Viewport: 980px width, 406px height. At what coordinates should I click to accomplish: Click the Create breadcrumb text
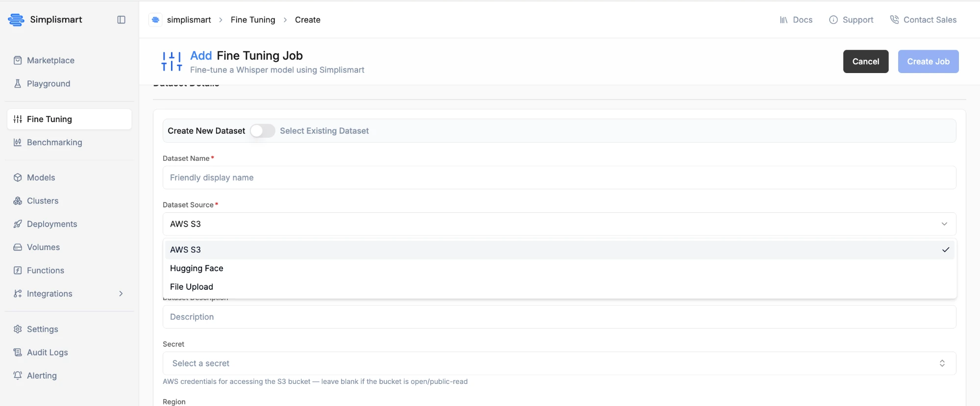pos(308,20)
